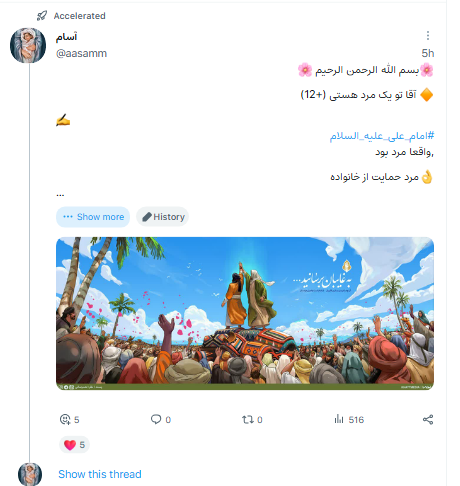Screen dimensions: 460x486
Task: Open Show this thread link
Action: 100,474
